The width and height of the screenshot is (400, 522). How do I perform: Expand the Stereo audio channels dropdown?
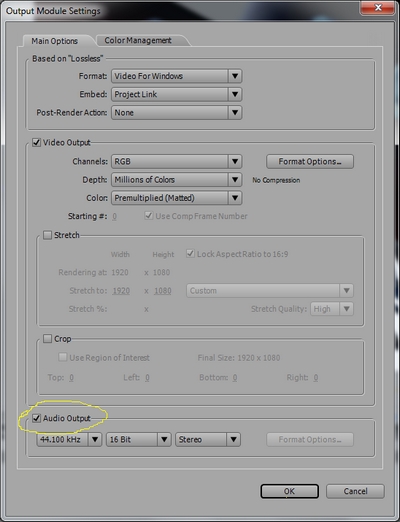pos(208,440)
